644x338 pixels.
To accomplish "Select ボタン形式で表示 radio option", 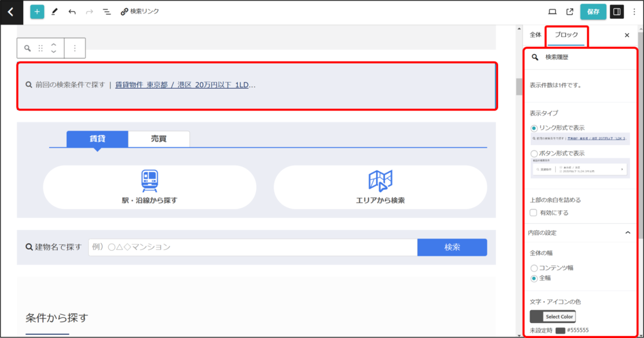I will tap(534, 153).
